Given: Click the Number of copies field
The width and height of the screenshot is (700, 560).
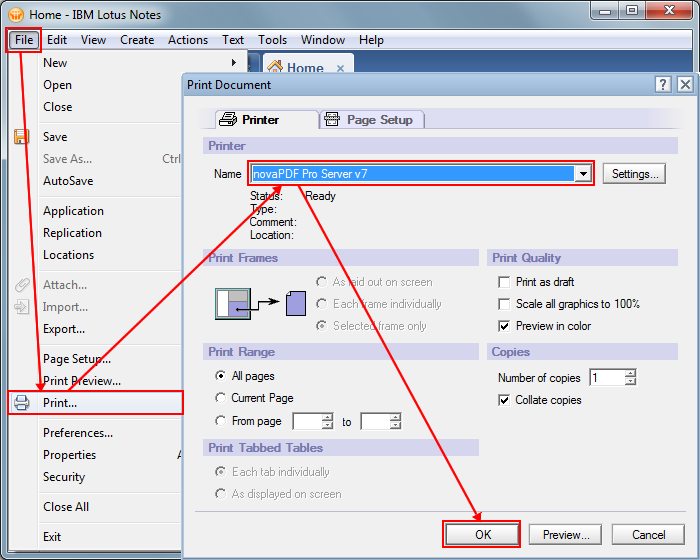Looking at the screenshot, I should pyautogui.click(x=607, y=378).
